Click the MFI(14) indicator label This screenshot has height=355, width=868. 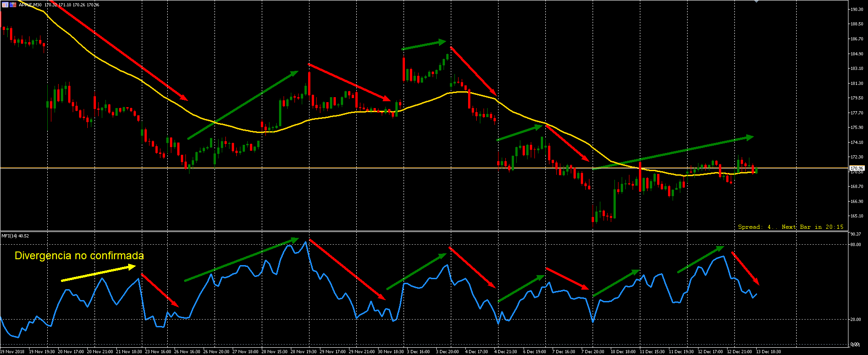click(15, 236)
